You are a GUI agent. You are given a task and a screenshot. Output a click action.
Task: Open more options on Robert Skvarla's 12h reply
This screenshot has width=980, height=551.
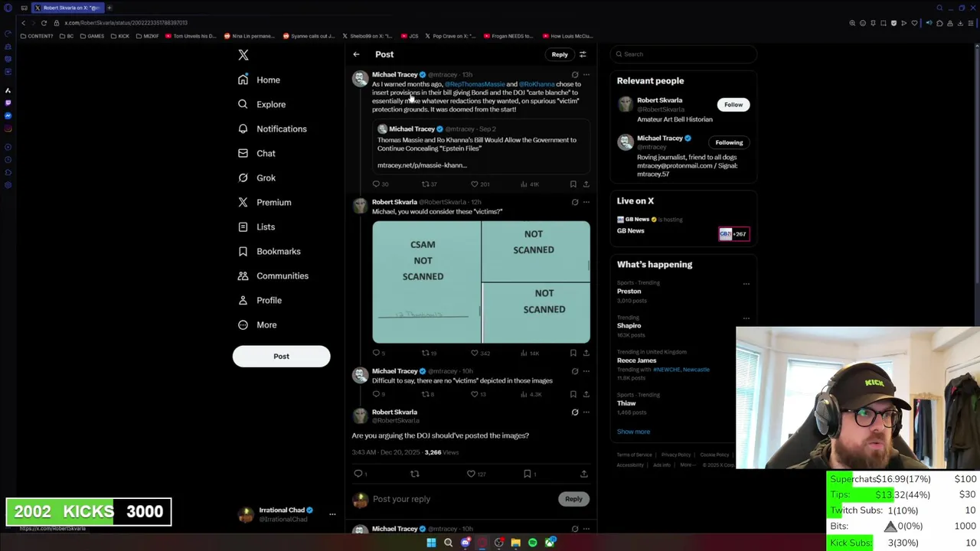point(586,202)
